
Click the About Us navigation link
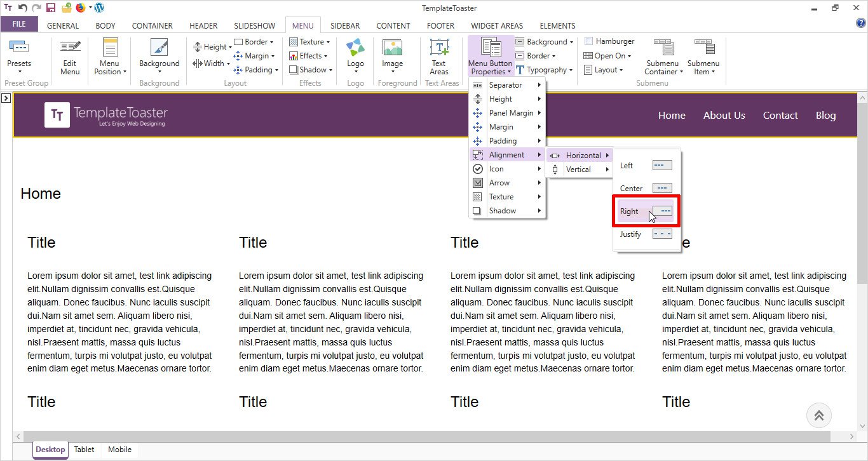point(724,116)
